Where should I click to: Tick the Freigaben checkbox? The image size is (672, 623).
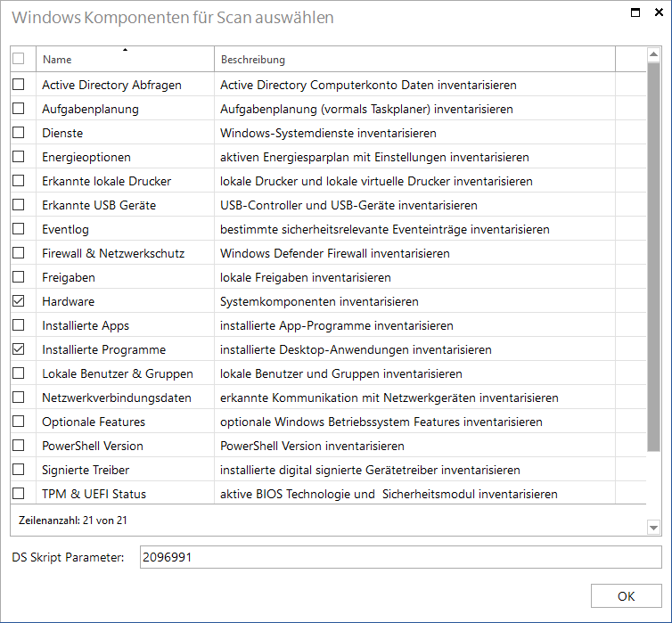19,277
